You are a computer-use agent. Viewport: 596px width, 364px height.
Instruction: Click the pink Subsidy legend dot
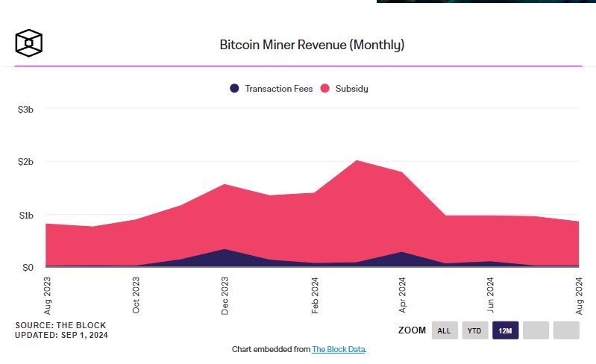pos(325,88)
